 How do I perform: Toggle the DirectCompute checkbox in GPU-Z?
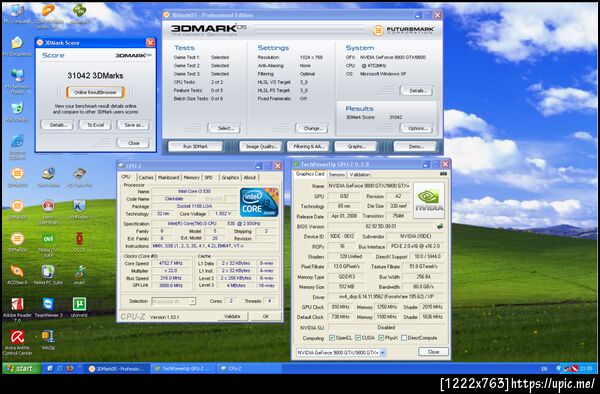pyautogui.click(x=404, y=338)
